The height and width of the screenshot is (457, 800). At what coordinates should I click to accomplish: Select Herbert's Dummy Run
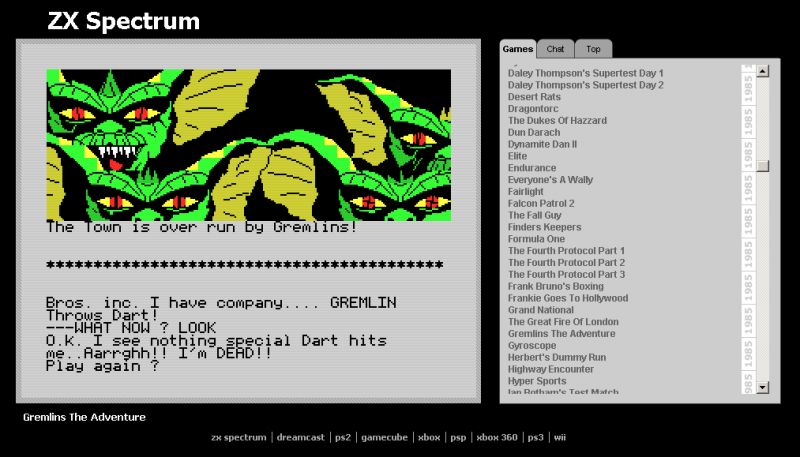pos(557,357)
